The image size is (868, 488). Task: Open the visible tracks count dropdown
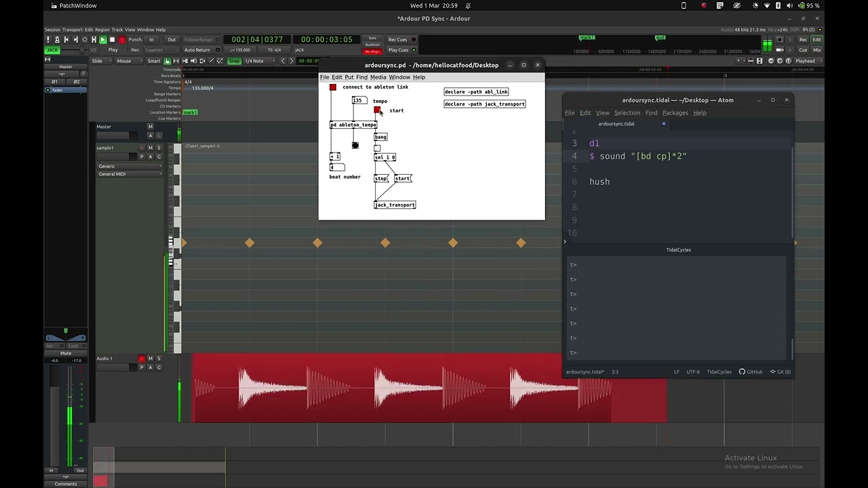pos(741,61)
